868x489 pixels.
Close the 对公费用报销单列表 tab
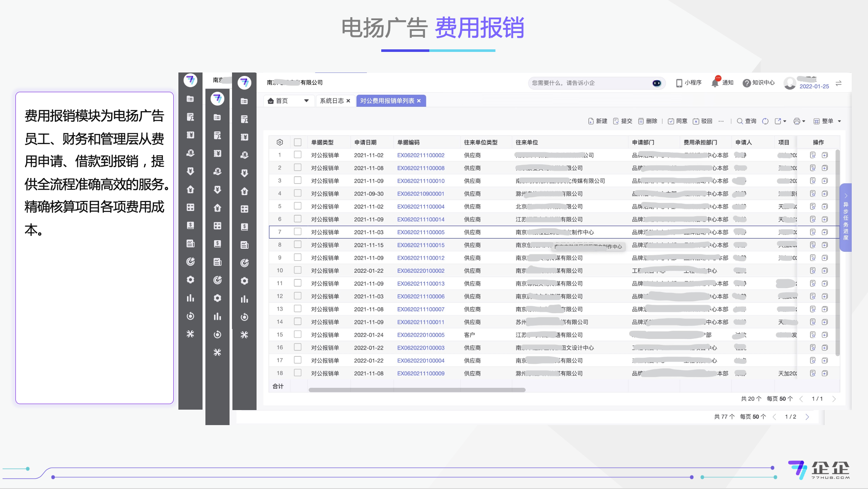pyautogui.click(x=419, y=101)
